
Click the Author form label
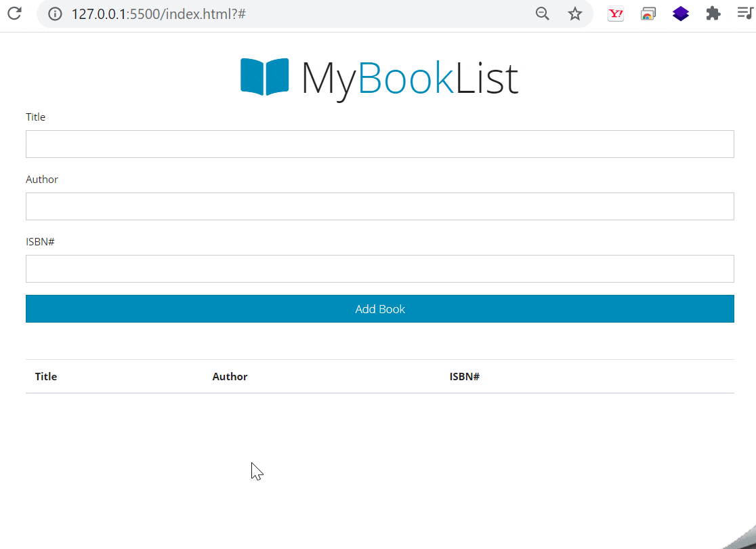pos(42,180)
